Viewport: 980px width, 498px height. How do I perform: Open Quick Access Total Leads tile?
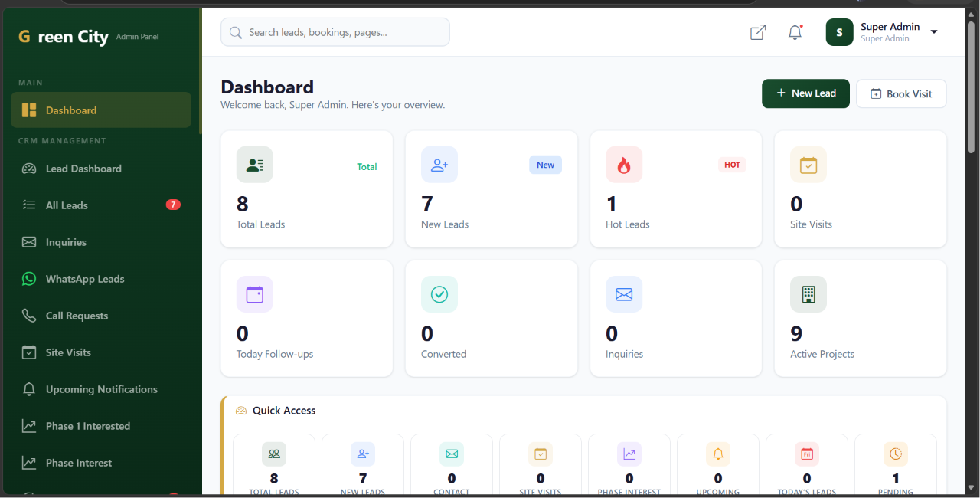[x=274, y=465]
